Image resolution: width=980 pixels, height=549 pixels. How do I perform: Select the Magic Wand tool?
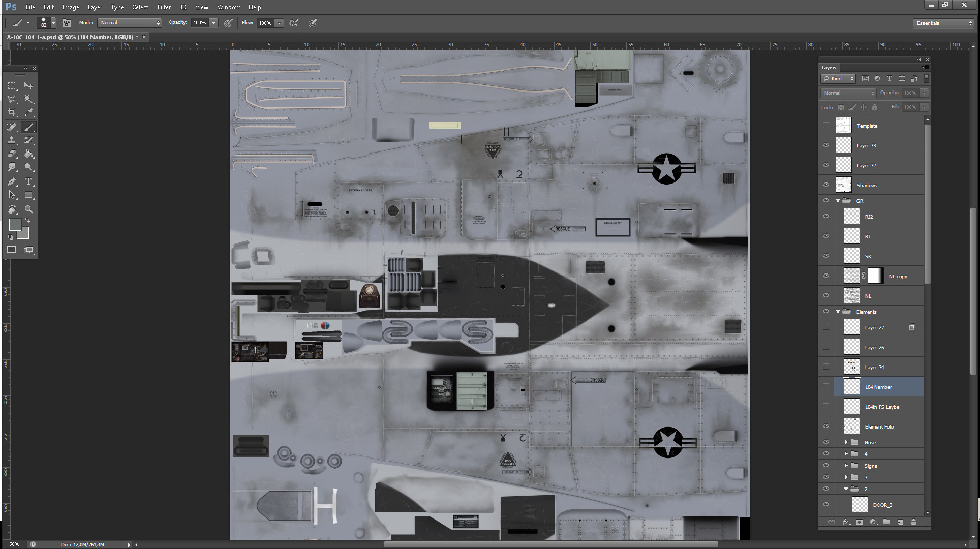tap(28, 99)
